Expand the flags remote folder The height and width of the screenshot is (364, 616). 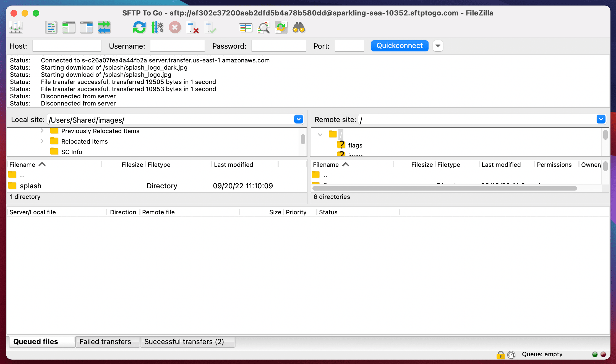pyautogui.click(x=355, y=145)
